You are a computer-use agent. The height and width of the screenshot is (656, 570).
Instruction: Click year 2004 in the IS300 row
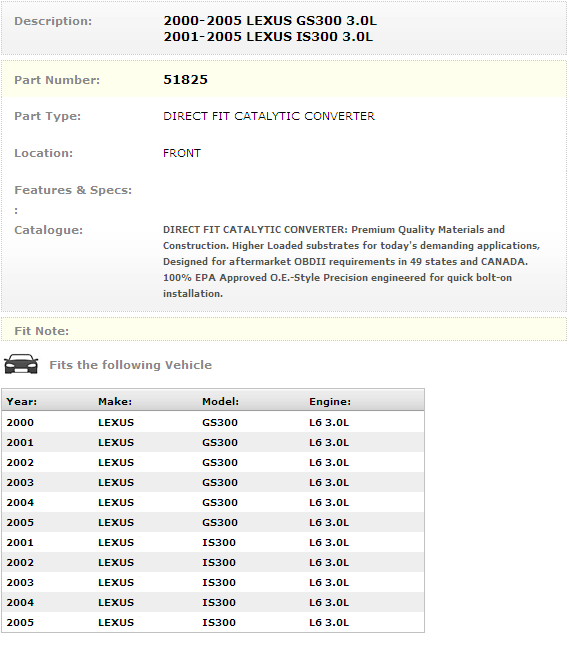pyautogui.click(x=20, y=602)
